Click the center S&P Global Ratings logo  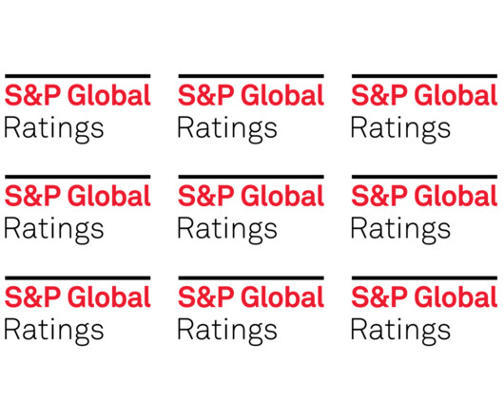click(251, 210)
